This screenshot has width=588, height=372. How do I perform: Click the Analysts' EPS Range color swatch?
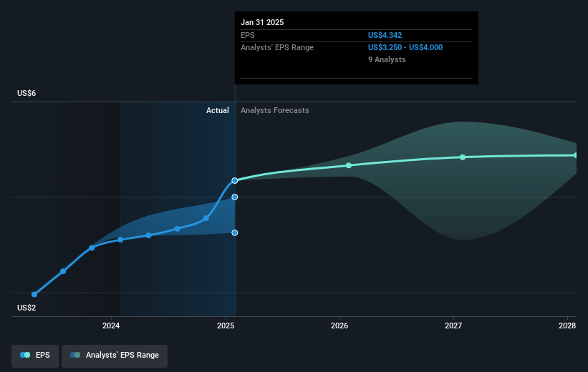(75, 355)
